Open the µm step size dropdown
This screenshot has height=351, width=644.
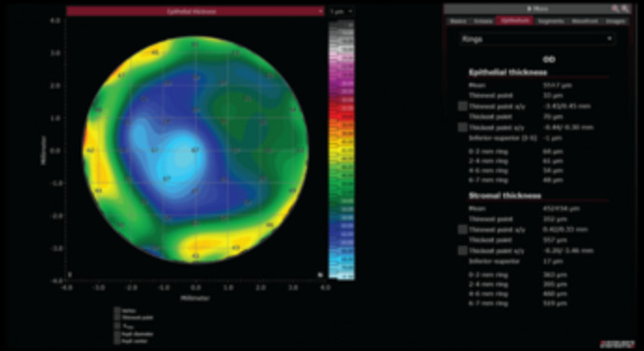coord(341,11)
